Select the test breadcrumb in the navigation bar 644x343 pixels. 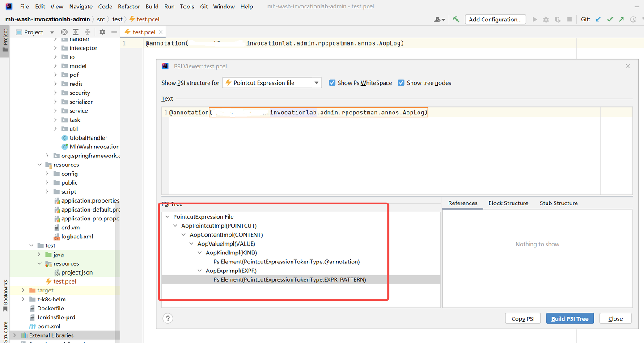[x=117, y=19]
